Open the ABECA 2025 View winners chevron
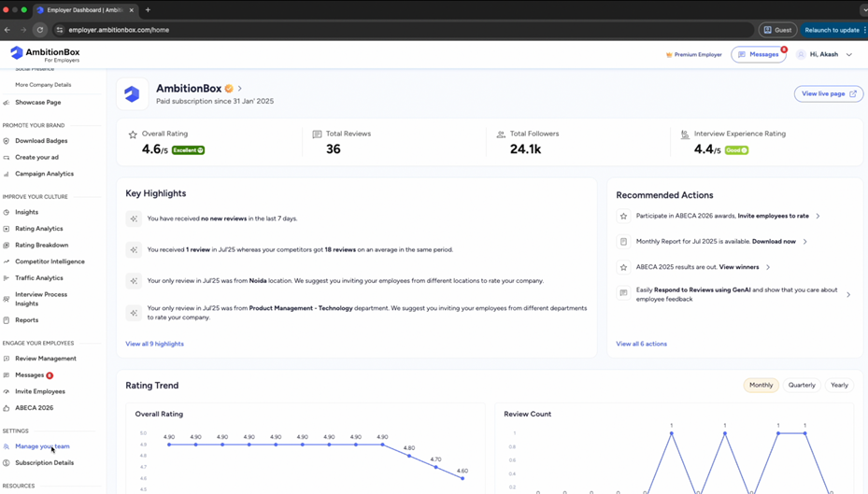This screenshot has width=868, height=494. point(768,267)
